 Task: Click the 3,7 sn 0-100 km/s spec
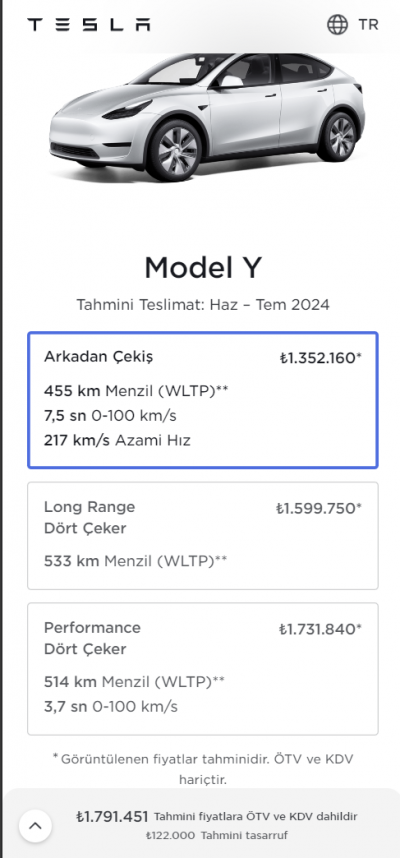(x=111, y=706)
